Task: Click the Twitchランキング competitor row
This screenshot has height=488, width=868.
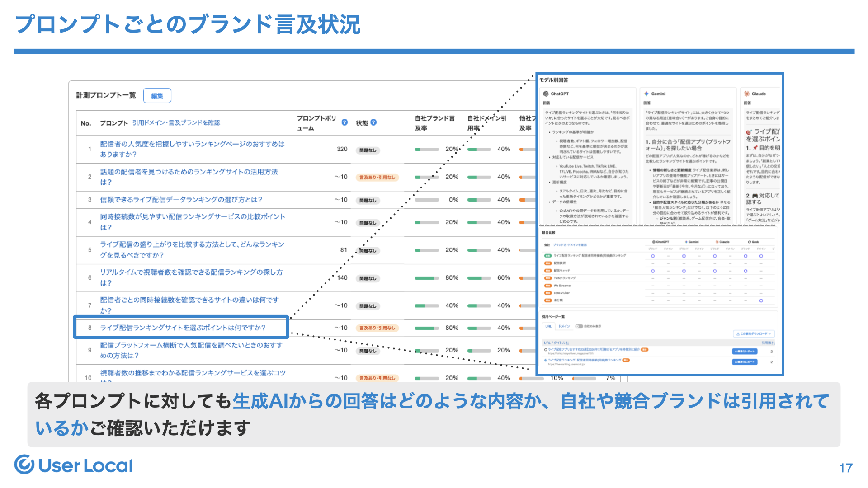Action: [x=659, y=278]
